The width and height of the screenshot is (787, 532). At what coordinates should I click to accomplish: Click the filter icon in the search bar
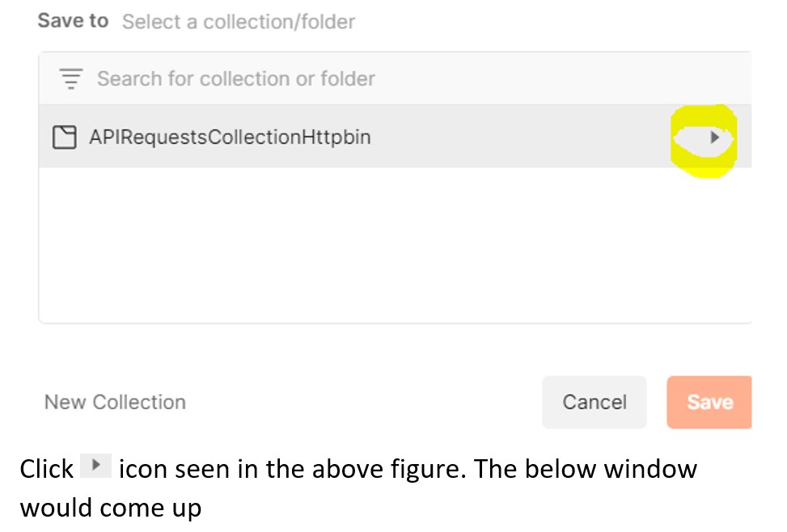point(71,79)
